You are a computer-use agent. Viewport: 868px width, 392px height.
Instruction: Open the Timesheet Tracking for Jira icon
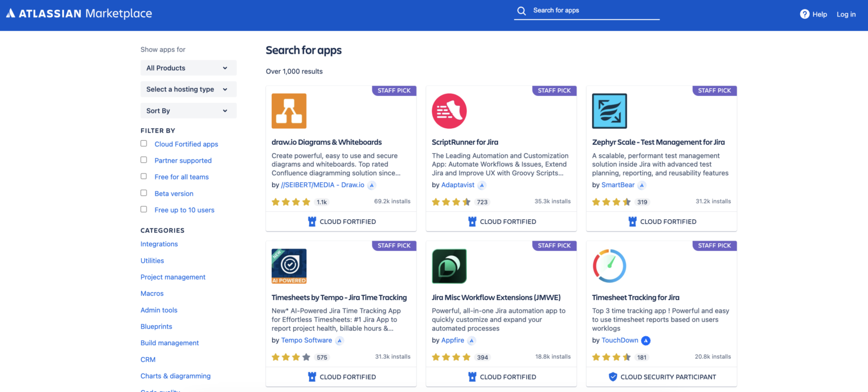coord(609,266)
